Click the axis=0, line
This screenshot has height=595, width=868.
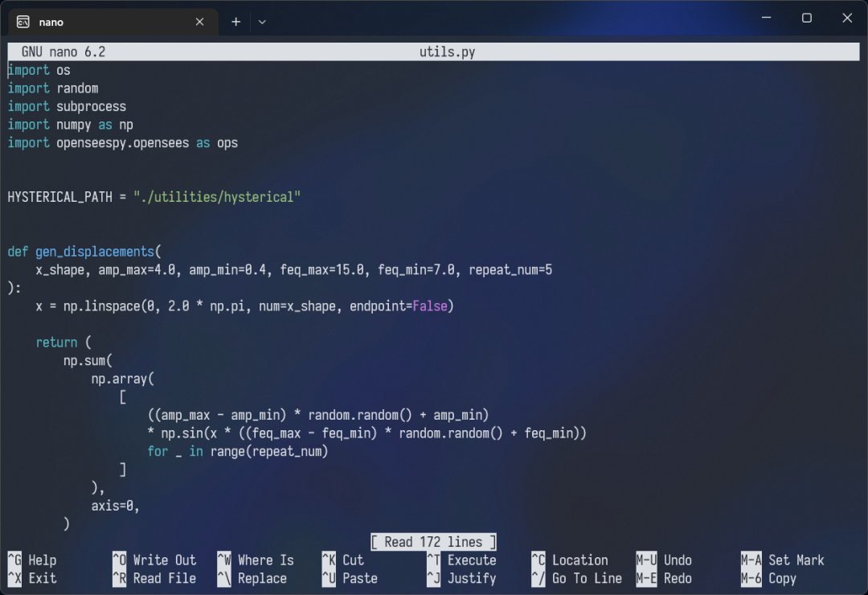(116, 507)
